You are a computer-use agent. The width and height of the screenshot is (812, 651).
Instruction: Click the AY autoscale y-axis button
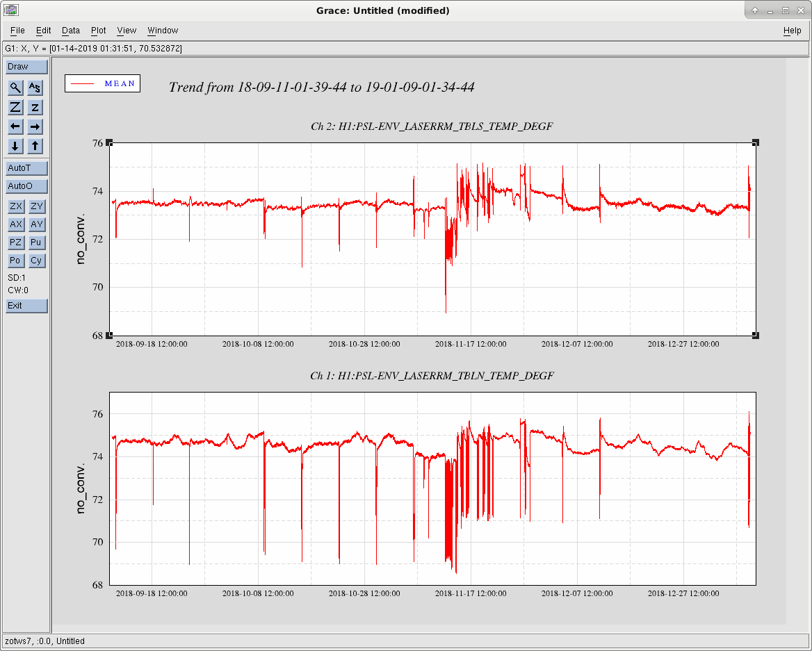[x=36, y=224]
